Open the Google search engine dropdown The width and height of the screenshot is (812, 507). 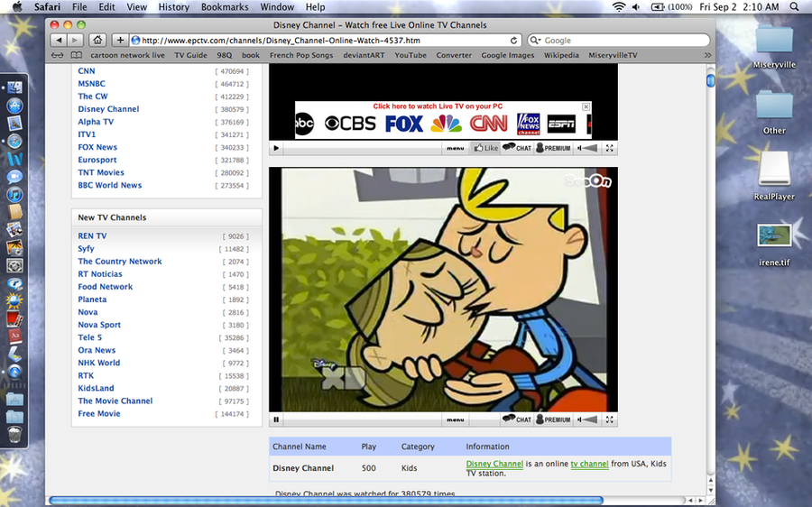click(x=535, y=41)
